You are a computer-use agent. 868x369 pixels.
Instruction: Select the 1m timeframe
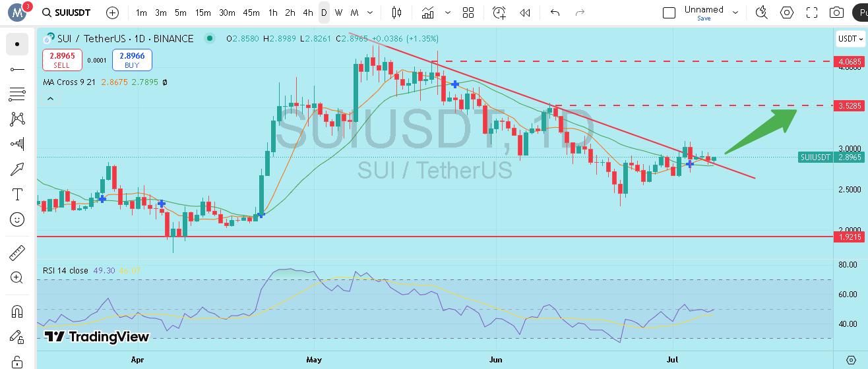click(141, 13)
